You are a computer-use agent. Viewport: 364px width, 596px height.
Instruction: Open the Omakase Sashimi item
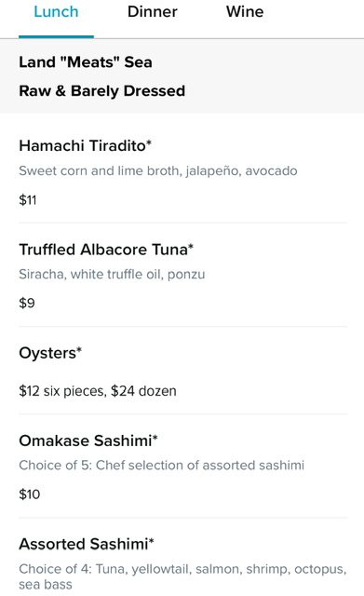[x=88, y=440]
